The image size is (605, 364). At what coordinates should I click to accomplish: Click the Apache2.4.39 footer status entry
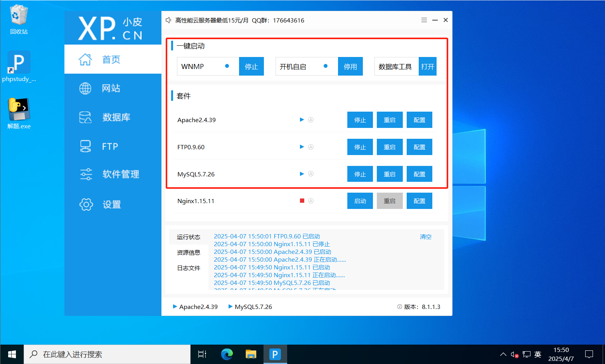(195, 307)
